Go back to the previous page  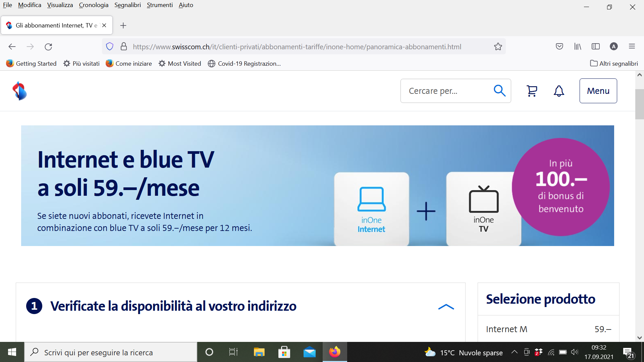[x=12, y=47]
